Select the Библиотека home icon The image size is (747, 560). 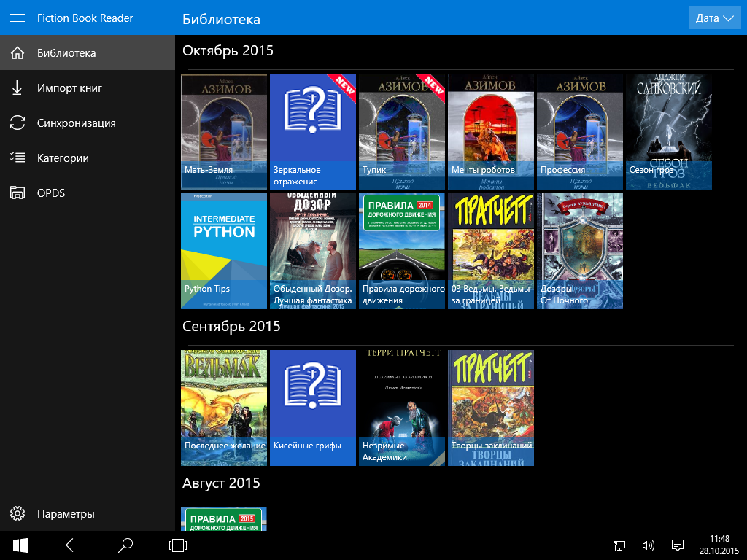pos(18,52)
